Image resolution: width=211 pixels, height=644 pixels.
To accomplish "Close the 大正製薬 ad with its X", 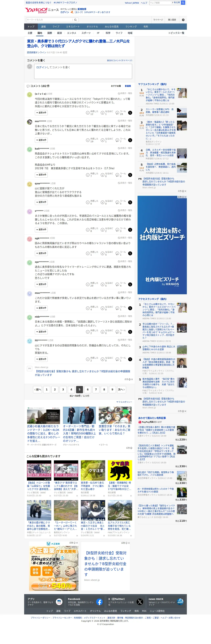I will [77, 543].
